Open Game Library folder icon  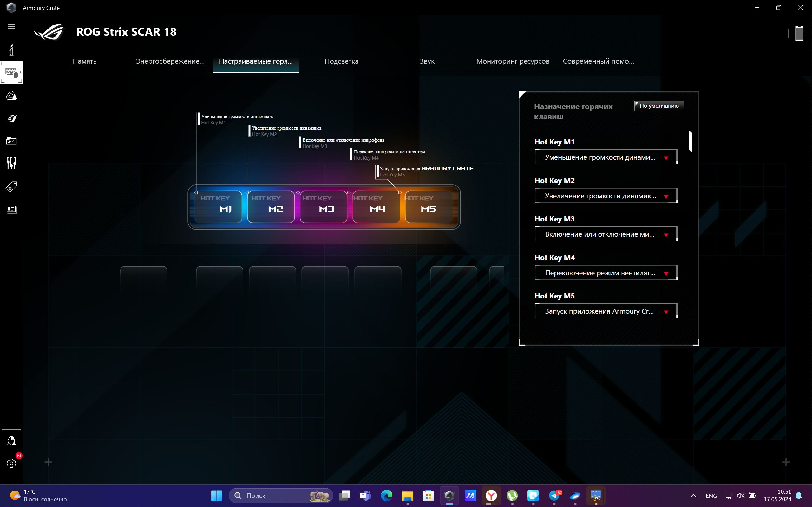[11, 141]
